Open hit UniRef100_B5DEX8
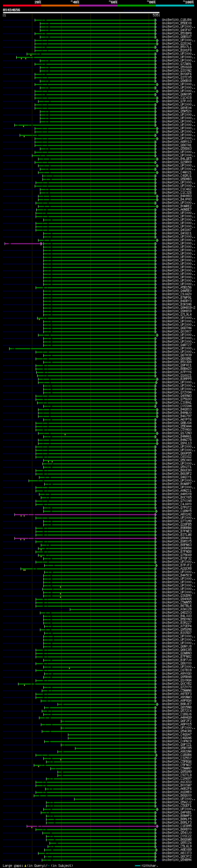Viewport: 197px width, 868px height. pyautogui.click(x=177, y=23)
